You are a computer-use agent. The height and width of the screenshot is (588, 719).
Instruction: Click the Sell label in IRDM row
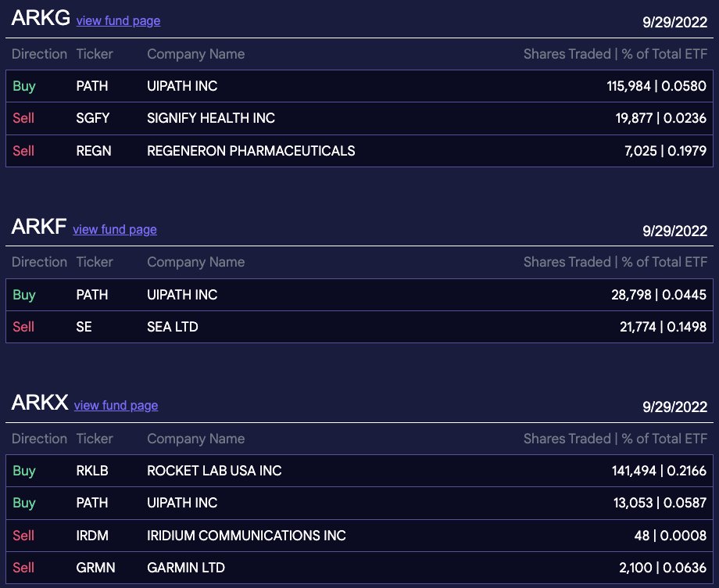click(x=23, y=536)
